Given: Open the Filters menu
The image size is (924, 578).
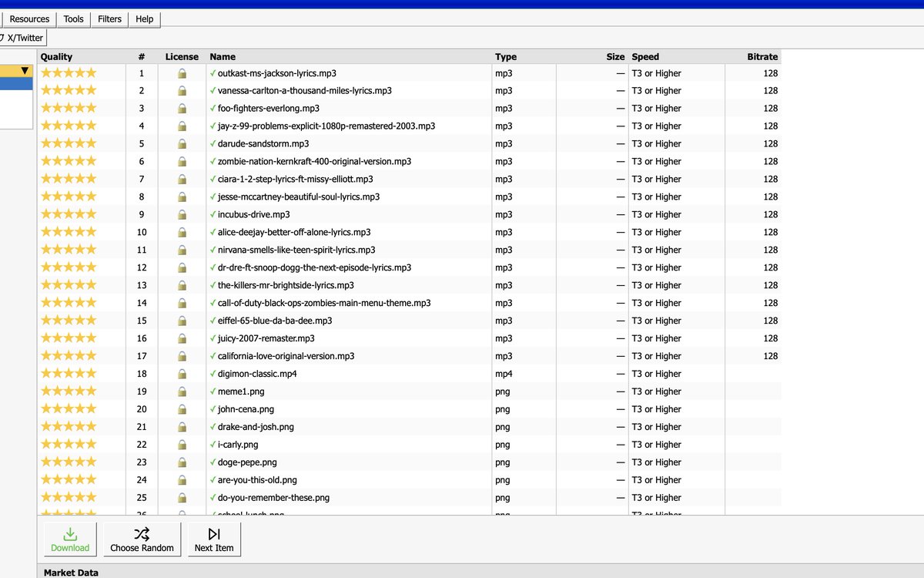Looking at the screenshot, I should 109,19.
